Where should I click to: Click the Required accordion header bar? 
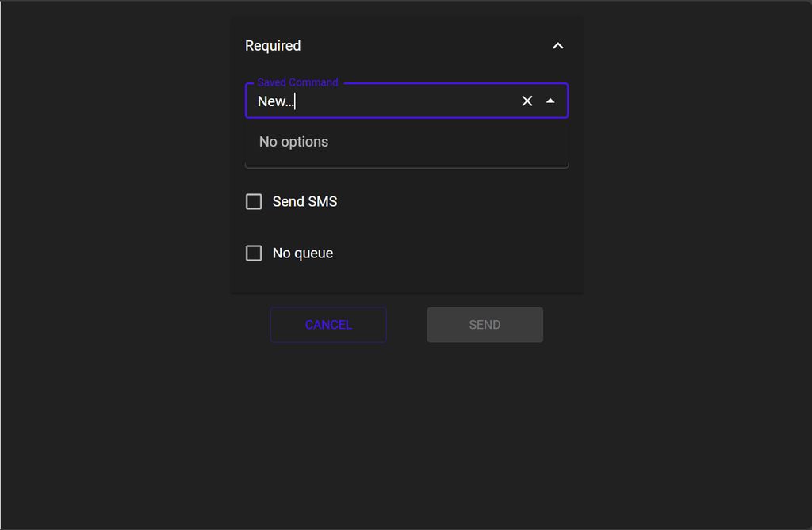click(406, 46)
